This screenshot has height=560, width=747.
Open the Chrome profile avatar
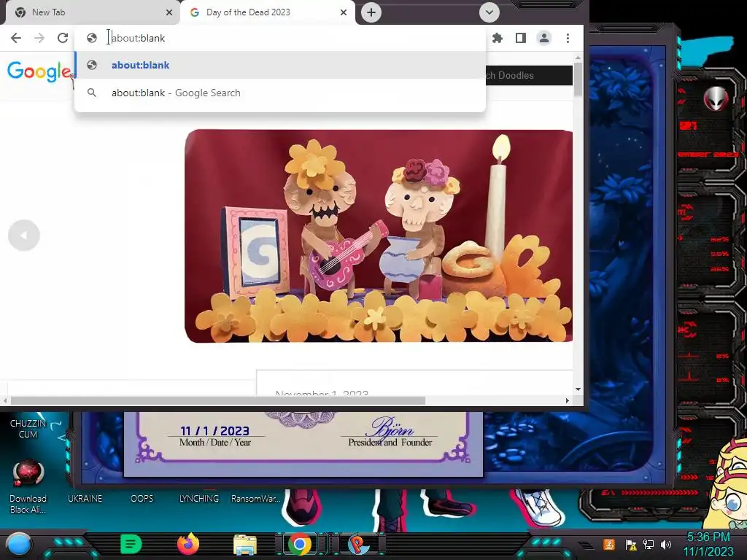click(x=544, y=38)
